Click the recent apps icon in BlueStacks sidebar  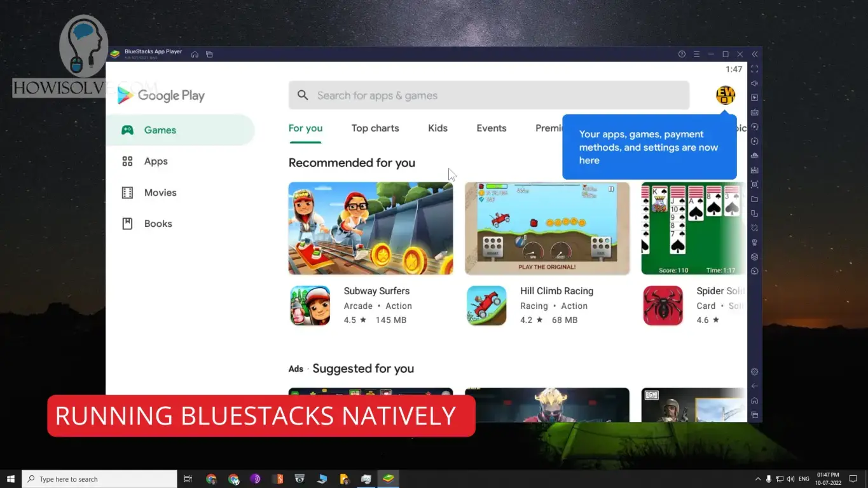(755, 415)
